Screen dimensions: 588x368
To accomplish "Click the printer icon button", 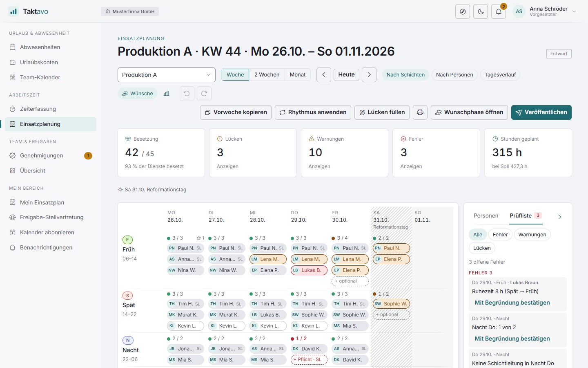I will click(420, 112).
